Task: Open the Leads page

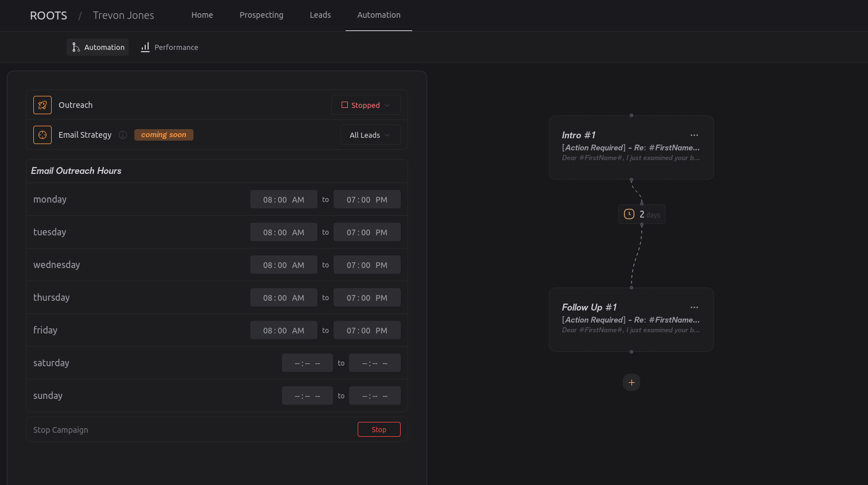Action: pyautogui.click(x=320, y=15)
